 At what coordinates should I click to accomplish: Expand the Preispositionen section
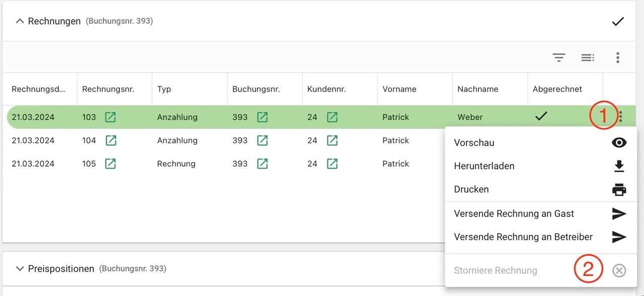(20, 269)
